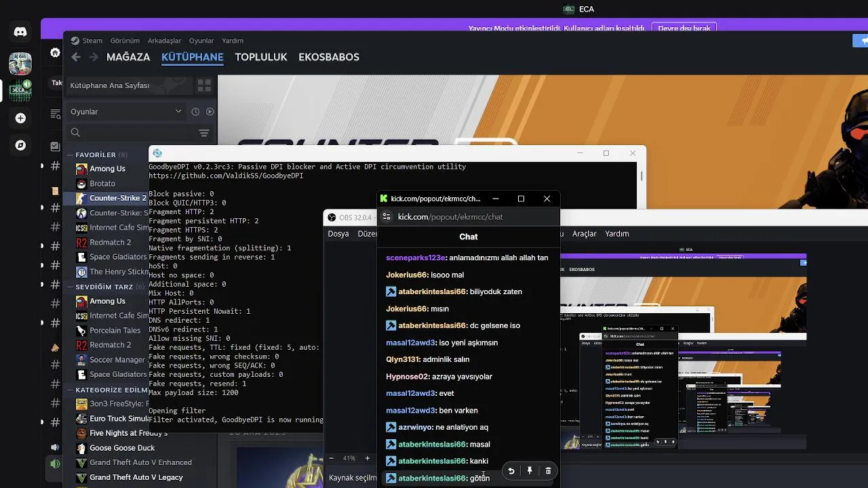Click username Hypnose02 in Kick chat
868x488 pixels.
click(408, 376)
